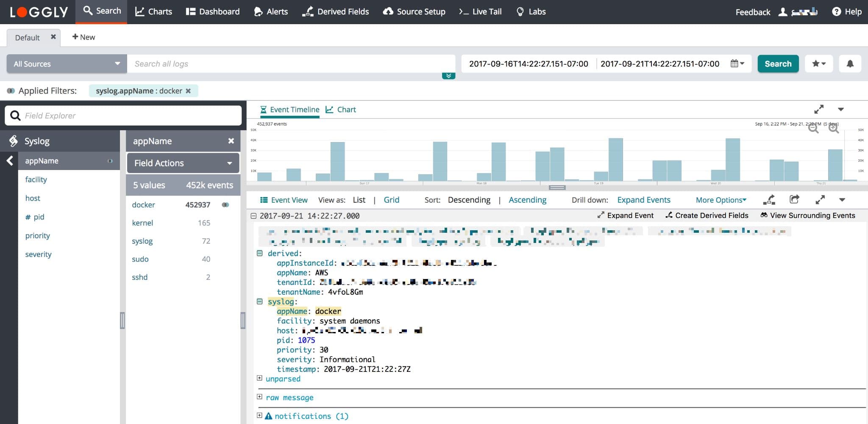Toggle the docker value filter
Image resolution: width=868 pixels, height=424 pixels.
(225, 205)
